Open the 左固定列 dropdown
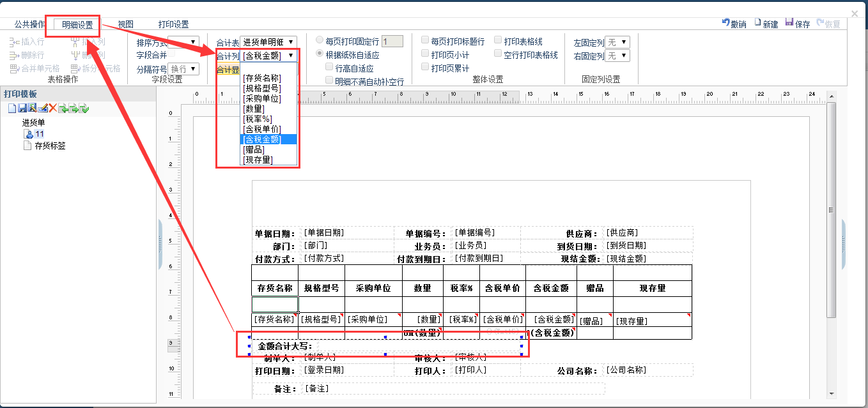Viewport: 868px width, 408px height. coord(617,42)
